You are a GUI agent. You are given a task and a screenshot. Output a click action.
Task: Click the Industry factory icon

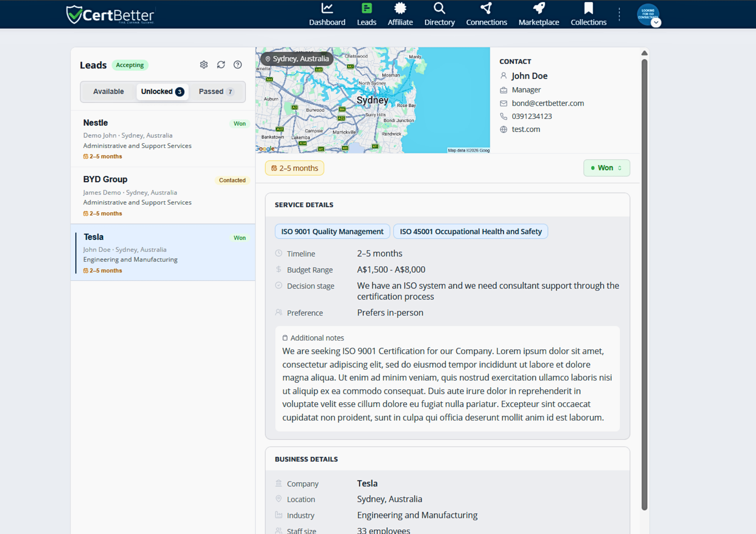pyautogui.click(x=279, y=515)
